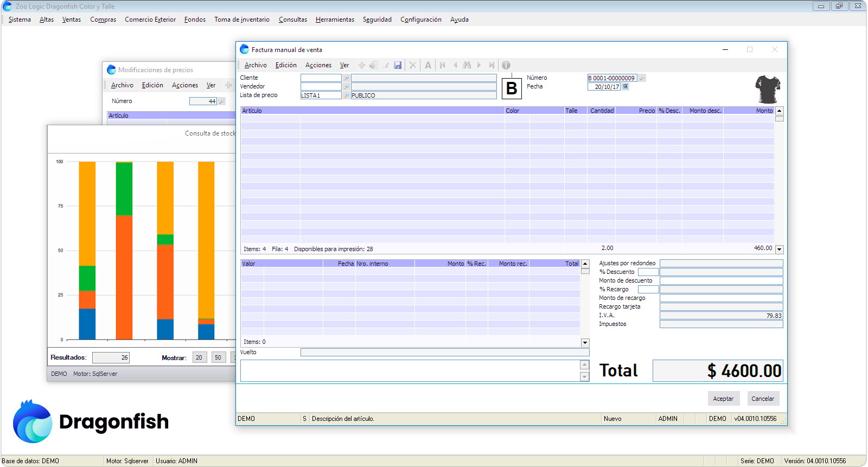Click the $ 4600.00 total amount
The image size is (868, 467).
point(718,371)
